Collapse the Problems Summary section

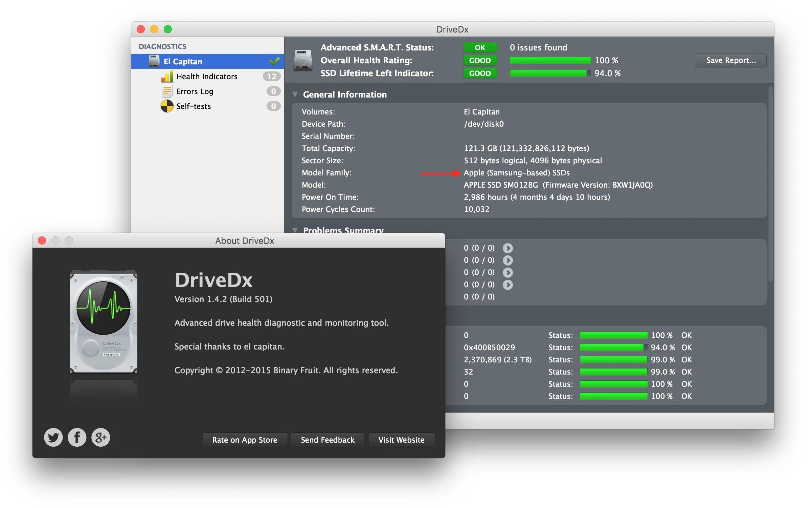click(x=295, y=230)
